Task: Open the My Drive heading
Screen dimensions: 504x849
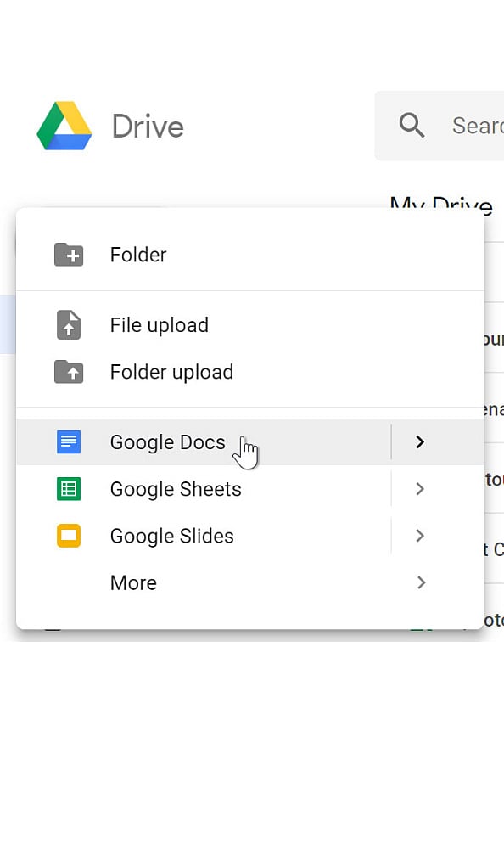Action: tap(441, 204)
